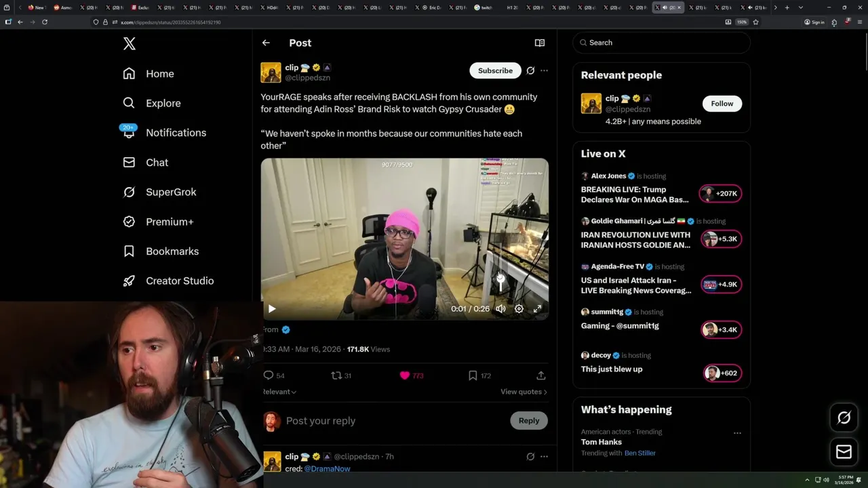
Task: Open more options on clip's reply
Action: (544, 456)
